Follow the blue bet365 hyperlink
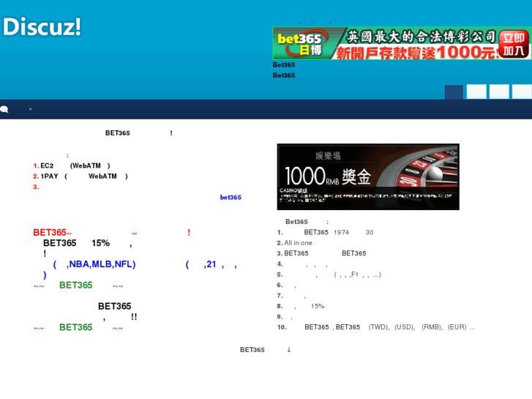 (231, 197)
